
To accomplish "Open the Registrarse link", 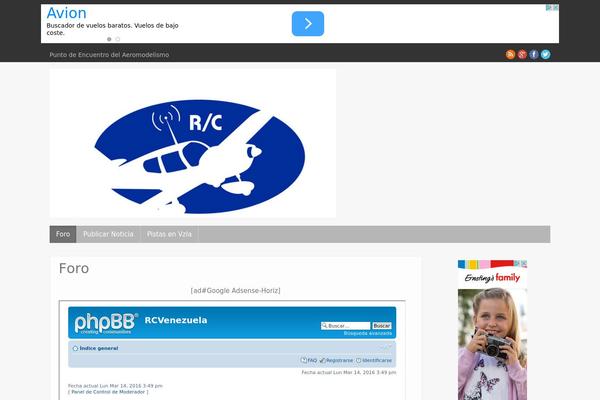I will coord(337,361).
